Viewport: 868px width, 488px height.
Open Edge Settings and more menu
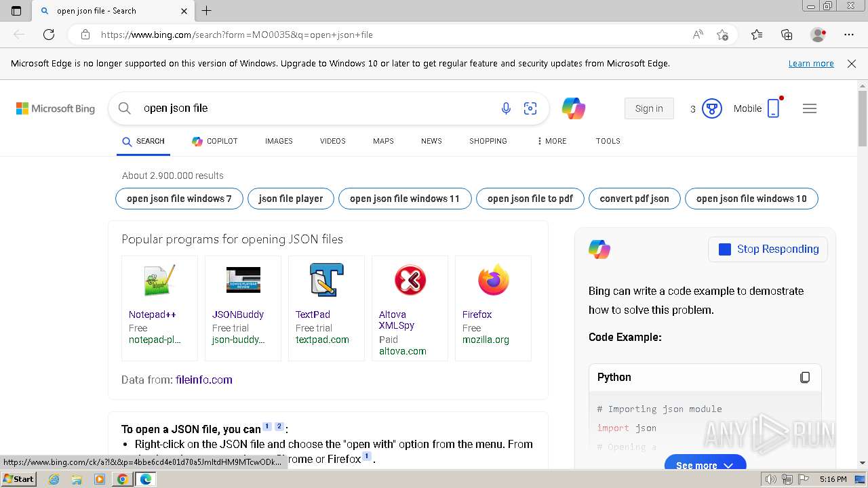coord(849,35)
